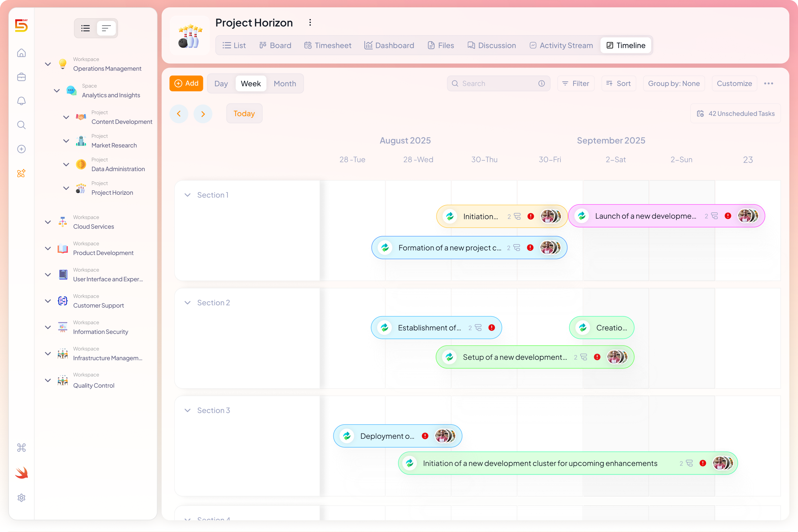Open Notifications via the bell icon
The height and width of the screenshot is (532, 798).
[x=21, y=101]
